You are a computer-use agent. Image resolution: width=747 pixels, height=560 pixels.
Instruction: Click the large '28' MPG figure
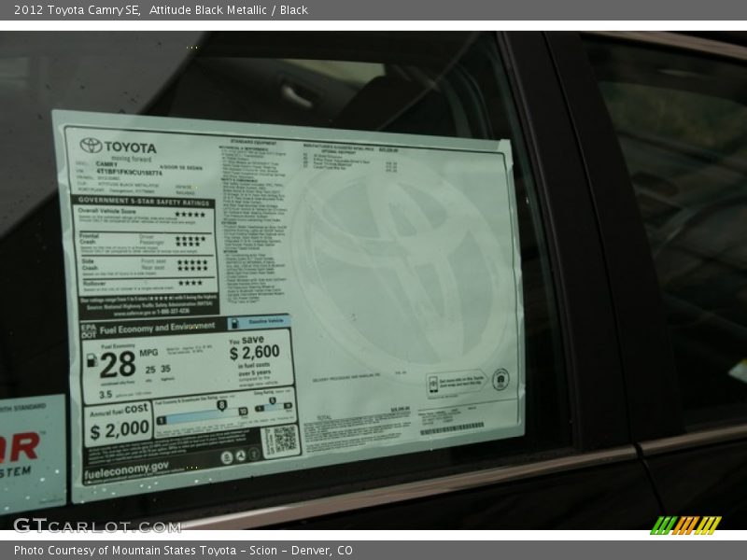tap(118, 365)
